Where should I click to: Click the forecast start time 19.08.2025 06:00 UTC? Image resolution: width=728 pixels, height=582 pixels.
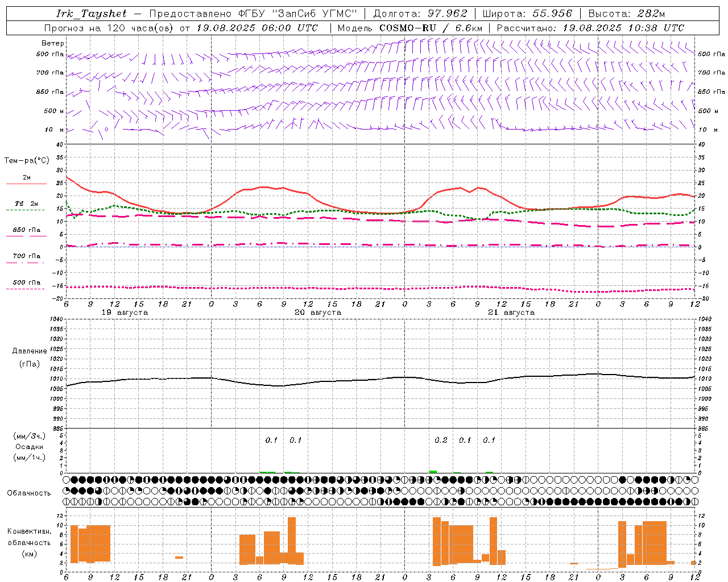click(258, 28)
